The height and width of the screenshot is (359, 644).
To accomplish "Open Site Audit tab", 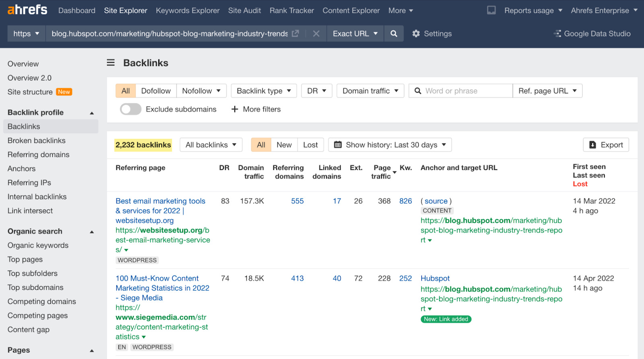I will pos(244,10).
